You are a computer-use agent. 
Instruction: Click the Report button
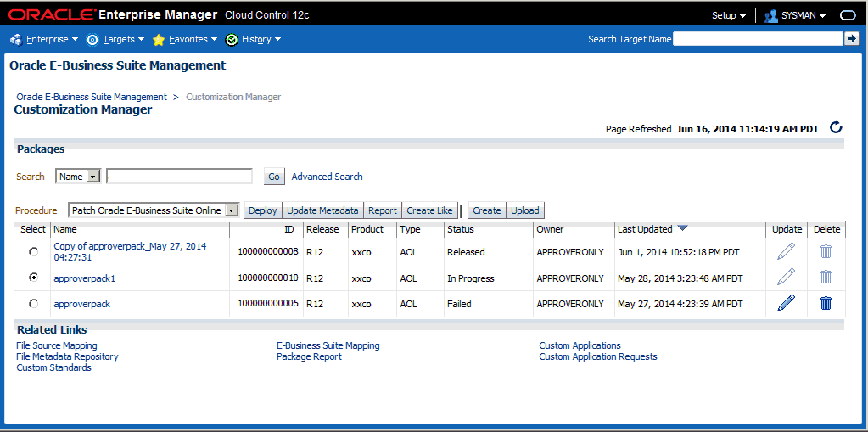point(383,210)
